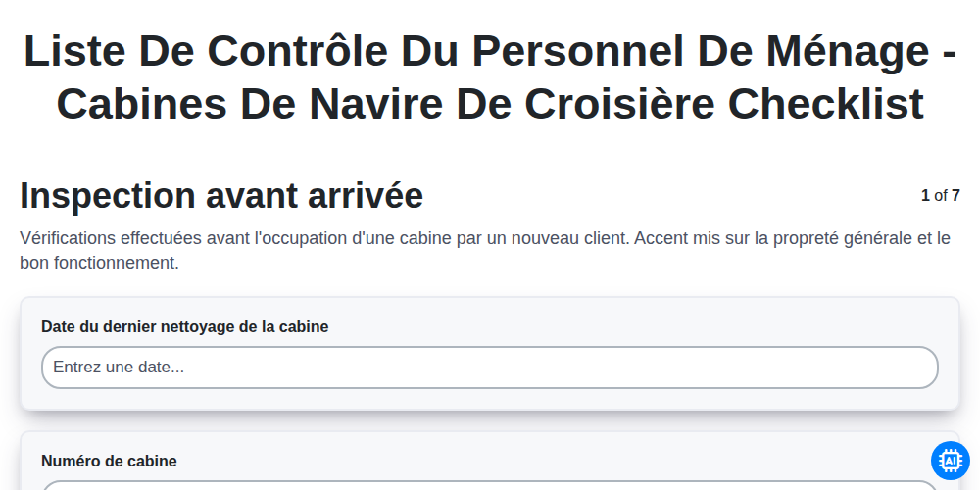This screenshot has height=490, width=980.
Task: Select the "Inspection avant arrivée" section heading
Action: [x=221, y=196]
